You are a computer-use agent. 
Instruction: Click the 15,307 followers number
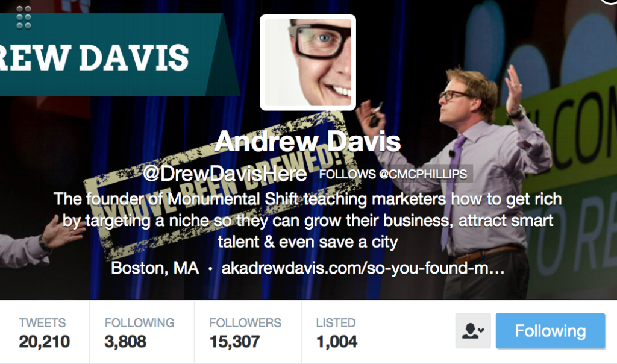235,342
